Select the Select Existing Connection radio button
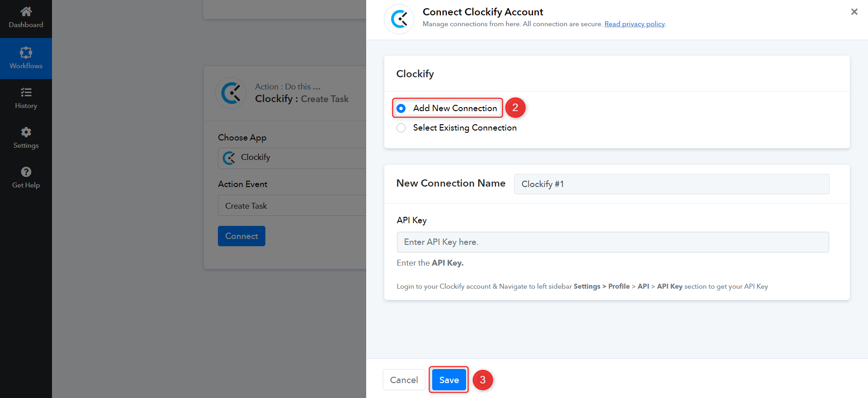This screenshot has height=398, width=868. click(401, 128)
